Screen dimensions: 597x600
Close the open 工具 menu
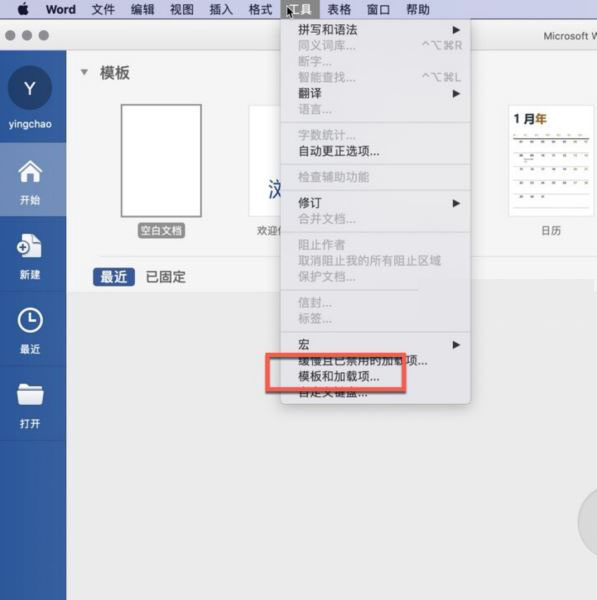[x=300, y=9]
